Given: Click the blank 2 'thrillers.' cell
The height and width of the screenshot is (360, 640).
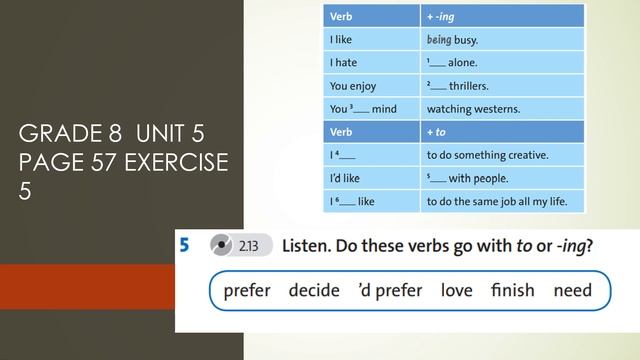Looking at the screenshot, I should (502, 86).
